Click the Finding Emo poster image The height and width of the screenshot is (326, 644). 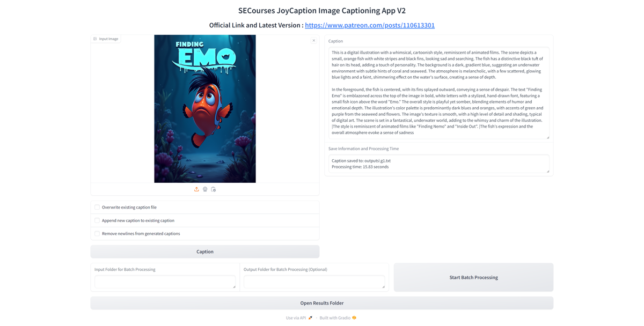tap(205, 109)
